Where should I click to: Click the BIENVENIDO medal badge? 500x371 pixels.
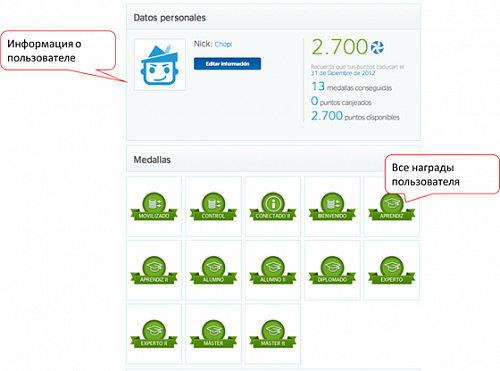pyautogui.click(x=332, y=206)
